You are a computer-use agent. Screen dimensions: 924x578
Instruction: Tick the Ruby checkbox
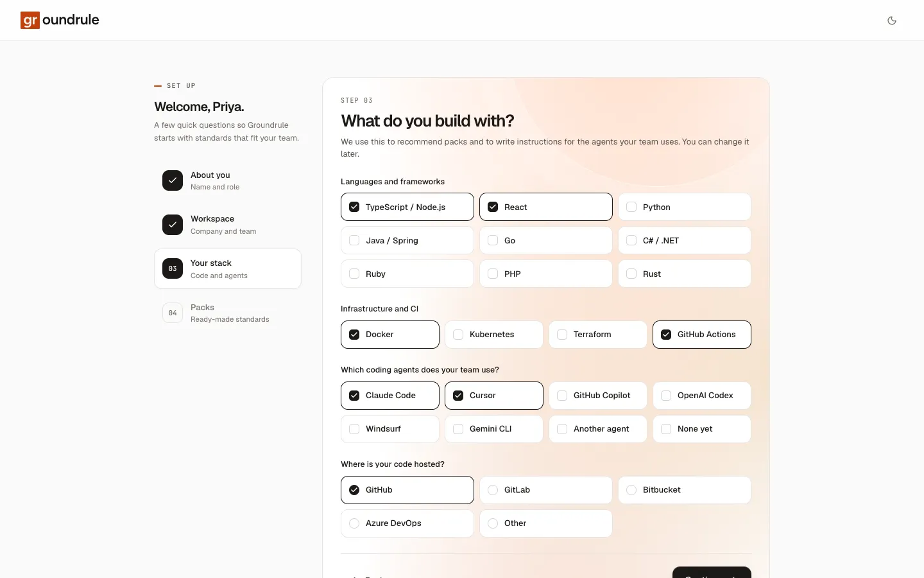[407, 274]
